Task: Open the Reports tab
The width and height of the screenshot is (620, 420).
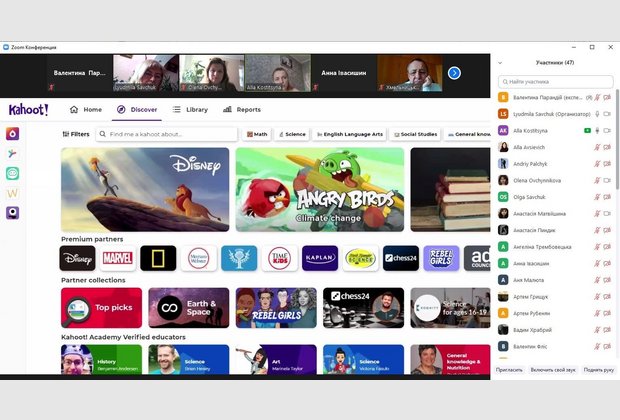Action: (x=242, y=110)
